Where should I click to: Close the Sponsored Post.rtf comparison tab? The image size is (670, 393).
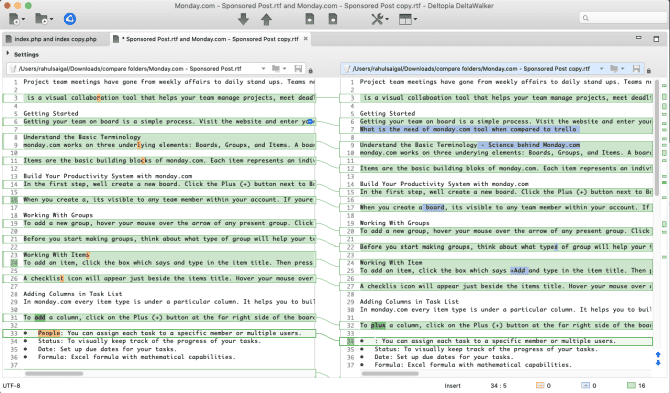click(x=306, y=39)
